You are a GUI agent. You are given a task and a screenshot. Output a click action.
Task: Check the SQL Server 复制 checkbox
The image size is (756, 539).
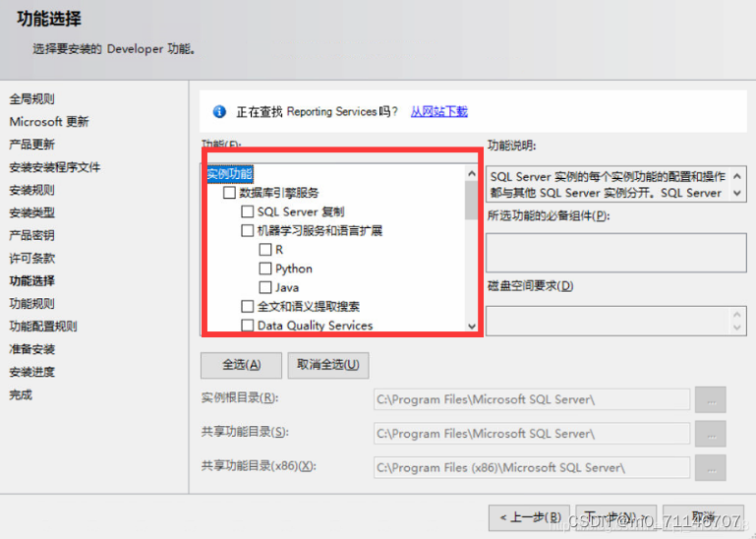(x=248, y=211)
